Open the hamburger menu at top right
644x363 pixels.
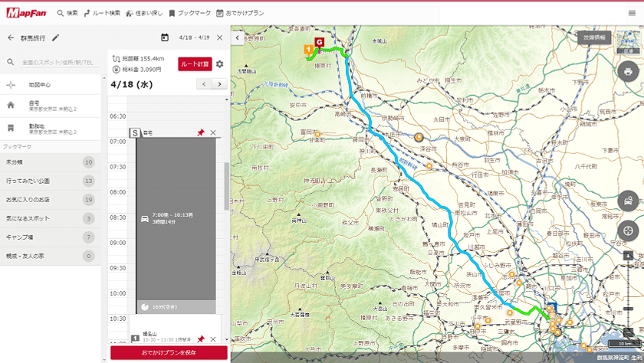pos(632,13)
